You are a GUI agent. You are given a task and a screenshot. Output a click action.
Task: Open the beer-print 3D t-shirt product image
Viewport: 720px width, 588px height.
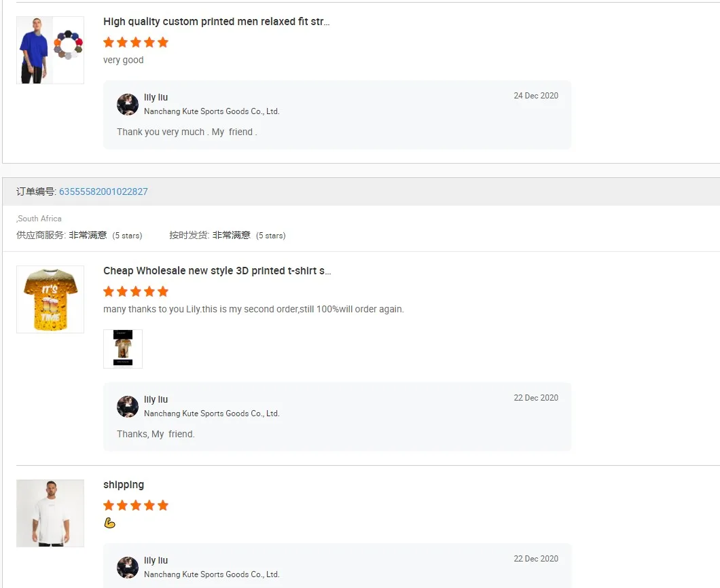50,299
